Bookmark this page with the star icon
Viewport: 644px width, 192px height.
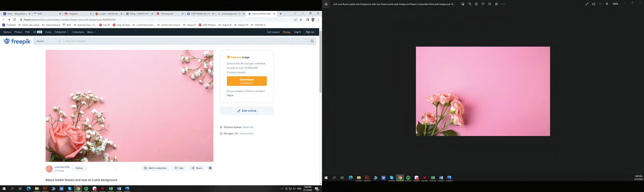pyautogui.click(x=301, y=19)
